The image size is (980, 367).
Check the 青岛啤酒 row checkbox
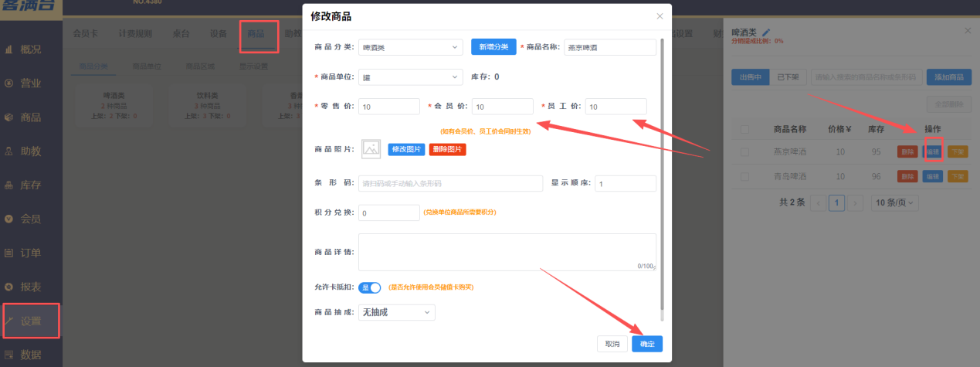coord(744,177)
